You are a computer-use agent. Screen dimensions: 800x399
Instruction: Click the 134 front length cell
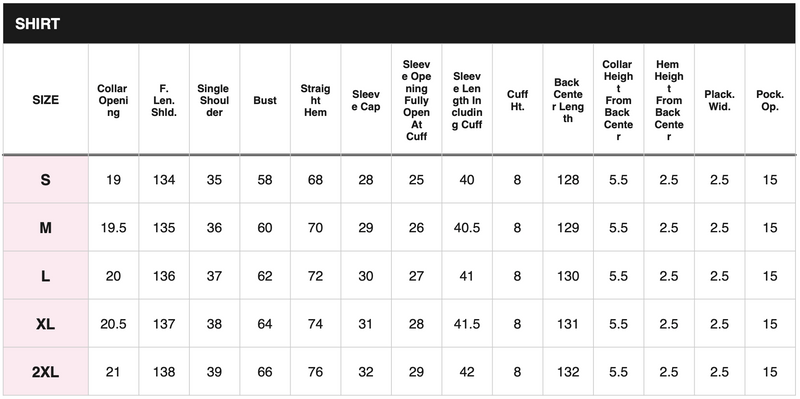tap(164, 180)
